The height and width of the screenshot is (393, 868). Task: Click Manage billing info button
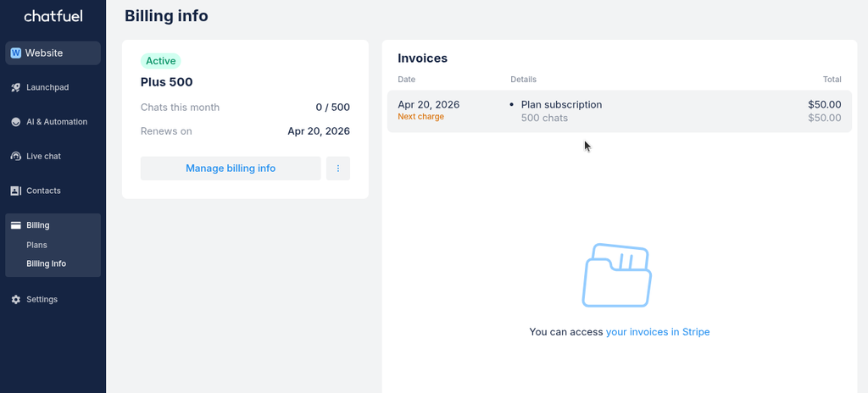[x=231, y=169]
